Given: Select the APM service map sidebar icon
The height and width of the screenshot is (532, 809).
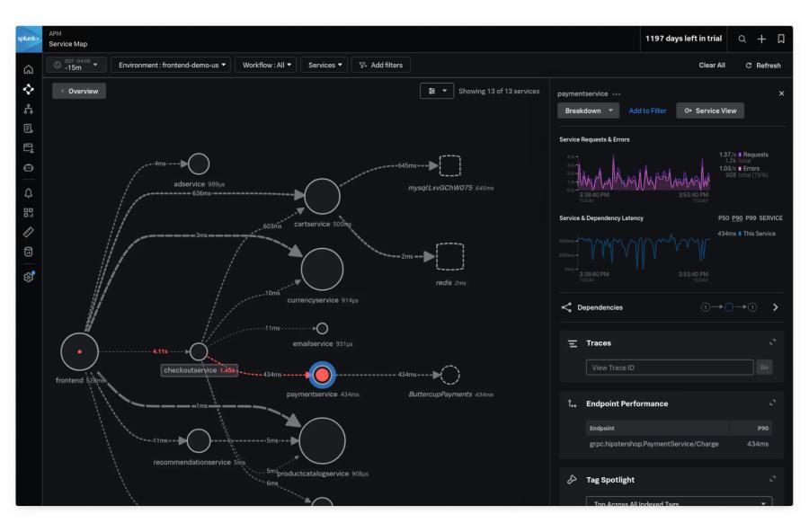Looking at the screenshot, I should [29, 89].
